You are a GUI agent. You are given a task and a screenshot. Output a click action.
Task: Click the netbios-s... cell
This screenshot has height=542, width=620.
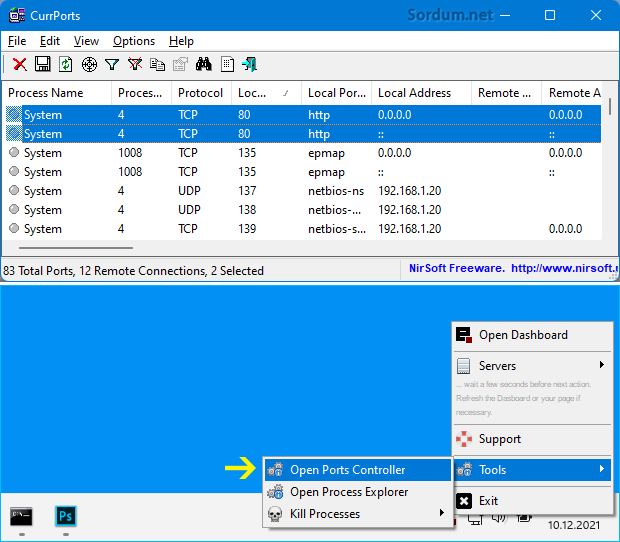point(337,229)
